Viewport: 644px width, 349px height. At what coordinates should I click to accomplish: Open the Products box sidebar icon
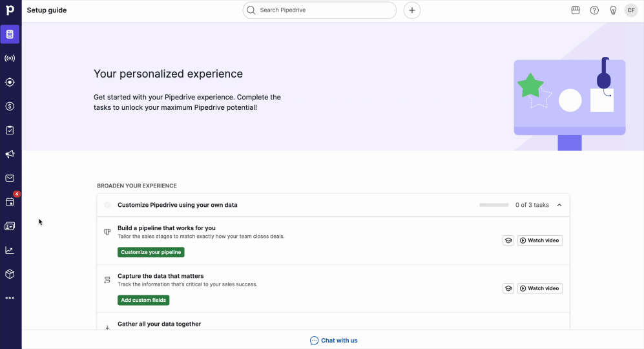coord(10,274)
